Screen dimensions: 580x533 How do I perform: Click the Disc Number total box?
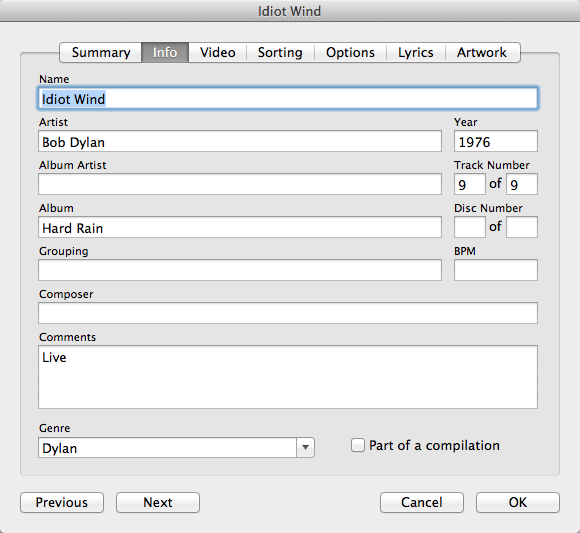pos(522,227)
